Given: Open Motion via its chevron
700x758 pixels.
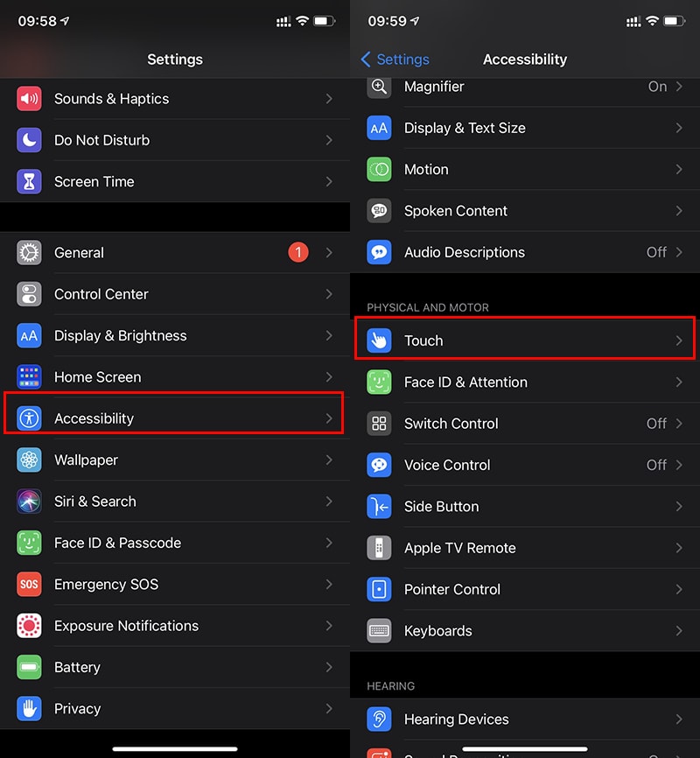Looking at the screenshot, I should [x=679, y=169].
